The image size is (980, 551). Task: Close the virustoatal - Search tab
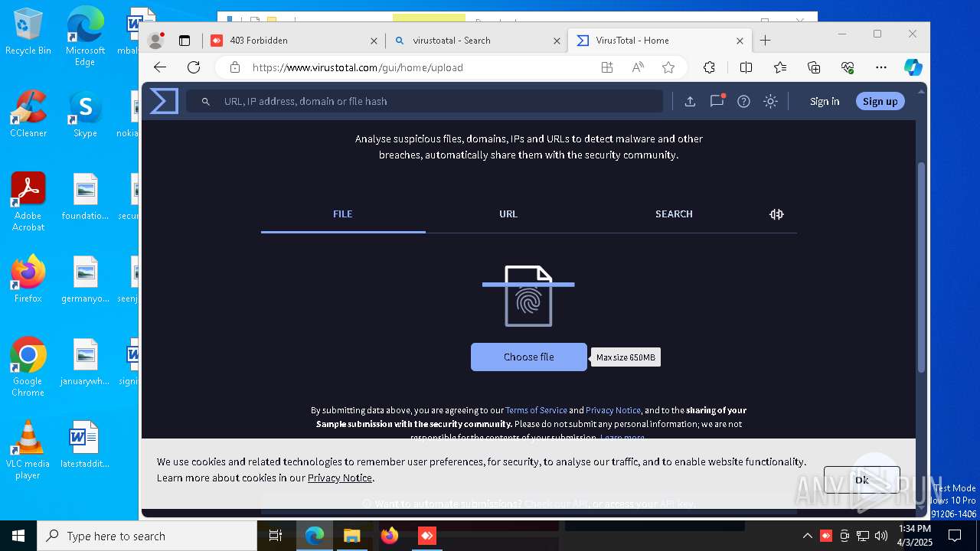point(557,41)
